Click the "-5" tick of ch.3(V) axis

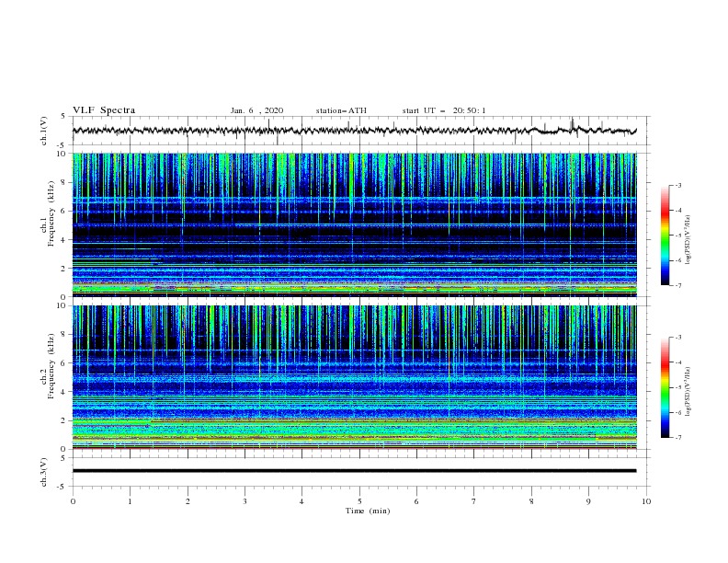[63, 487]
